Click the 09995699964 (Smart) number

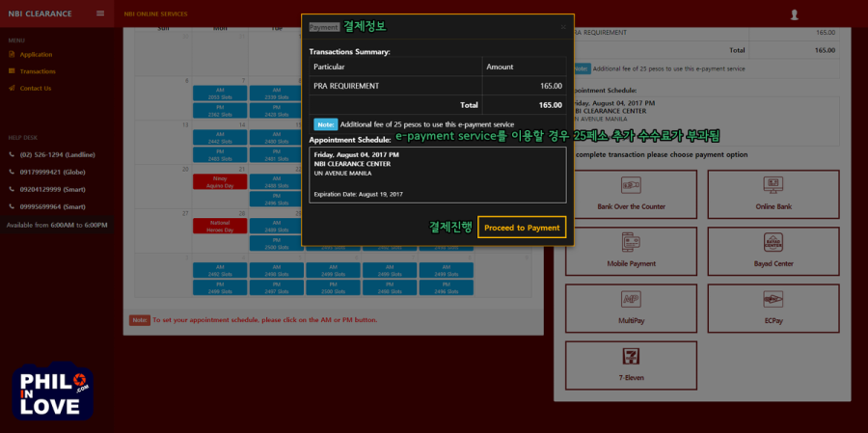tap(53, 206)
